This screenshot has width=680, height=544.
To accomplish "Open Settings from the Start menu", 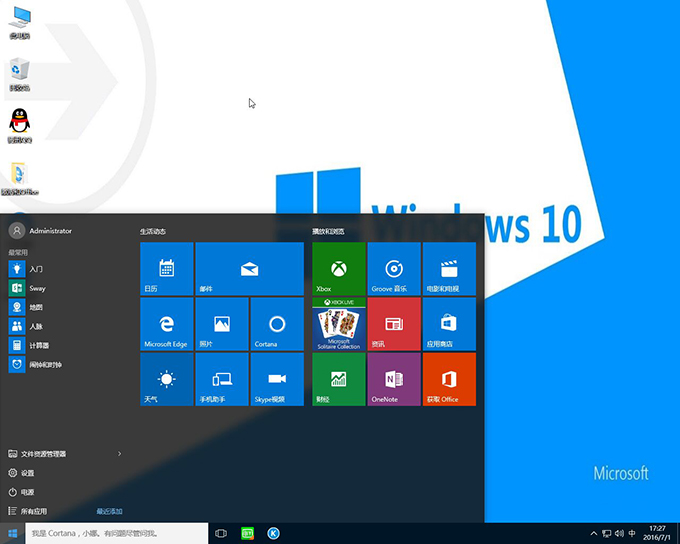I will coord(28,473).
